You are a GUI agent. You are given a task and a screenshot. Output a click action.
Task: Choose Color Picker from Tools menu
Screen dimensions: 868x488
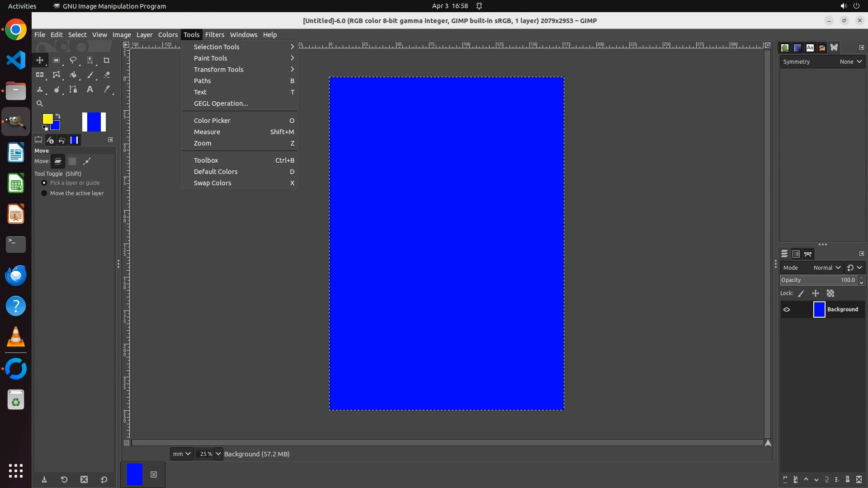212,121
